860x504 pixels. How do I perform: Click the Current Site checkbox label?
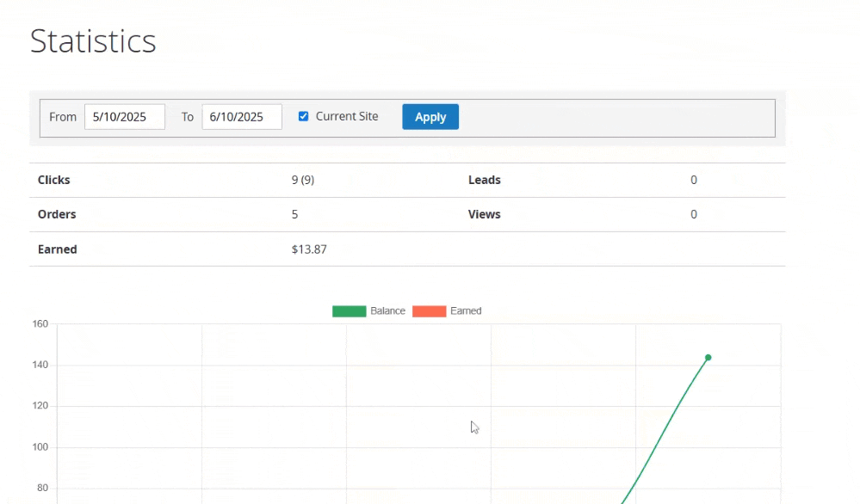346,116
